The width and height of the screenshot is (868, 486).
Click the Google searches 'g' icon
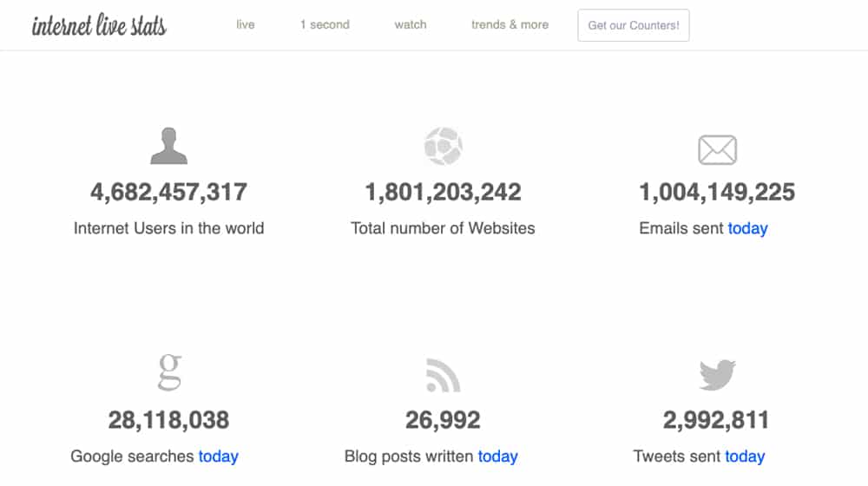tap(169, 372)
